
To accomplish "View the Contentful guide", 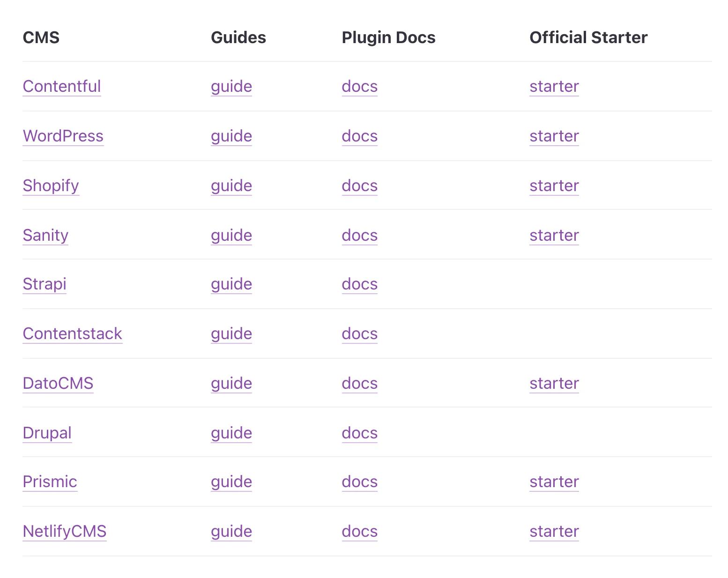I will click(x=231, y=87).
